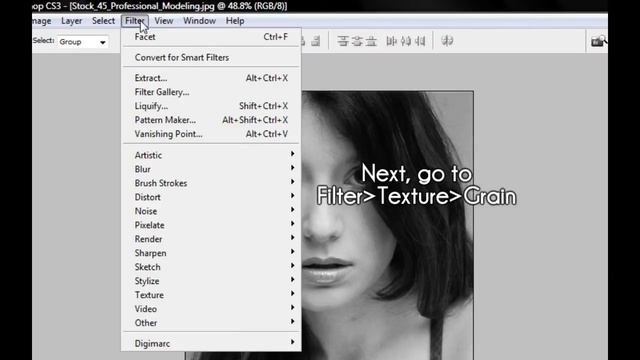Open the Window menu

(x=199, y=21)
